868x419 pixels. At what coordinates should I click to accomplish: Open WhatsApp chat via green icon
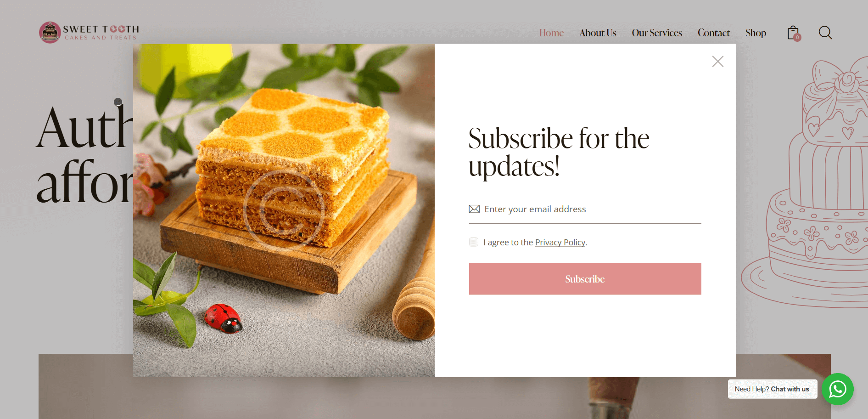click(838, 389)
